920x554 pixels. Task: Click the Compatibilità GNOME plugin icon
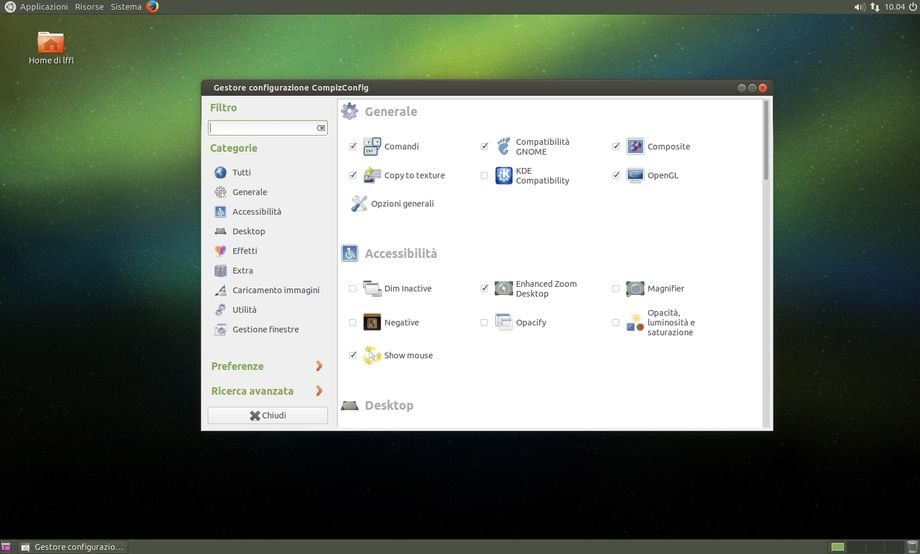click(x=504, y=147)
